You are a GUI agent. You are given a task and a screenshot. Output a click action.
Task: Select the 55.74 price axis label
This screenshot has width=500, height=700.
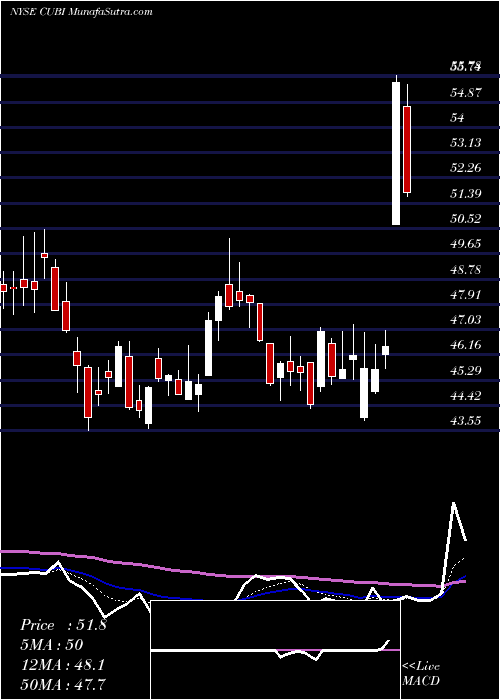[466, 67]
